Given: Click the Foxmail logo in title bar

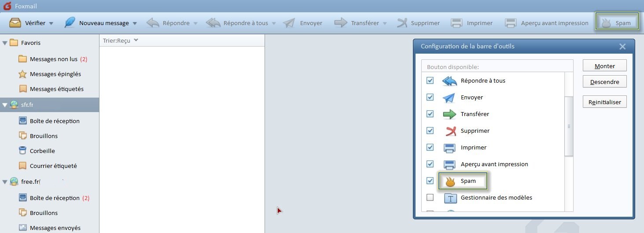Looking at the screenshot, I should click(x=7, y=6).
